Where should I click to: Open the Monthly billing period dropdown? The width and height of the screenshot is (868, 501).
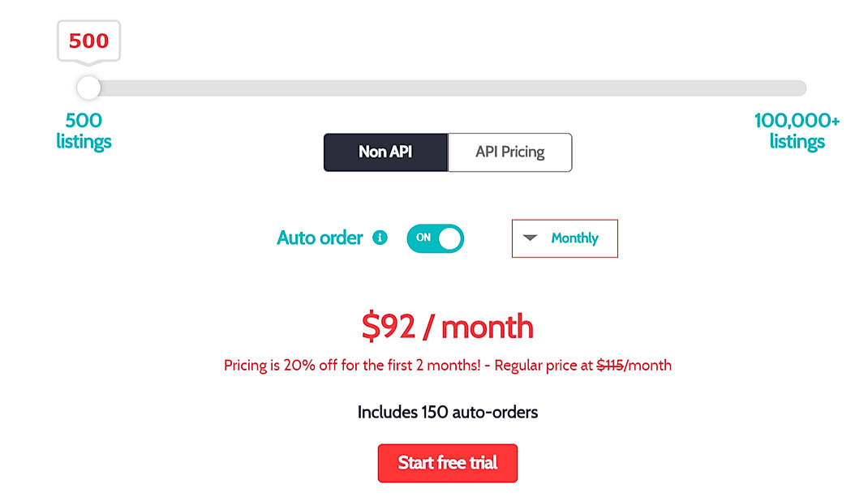click(564, 238)
